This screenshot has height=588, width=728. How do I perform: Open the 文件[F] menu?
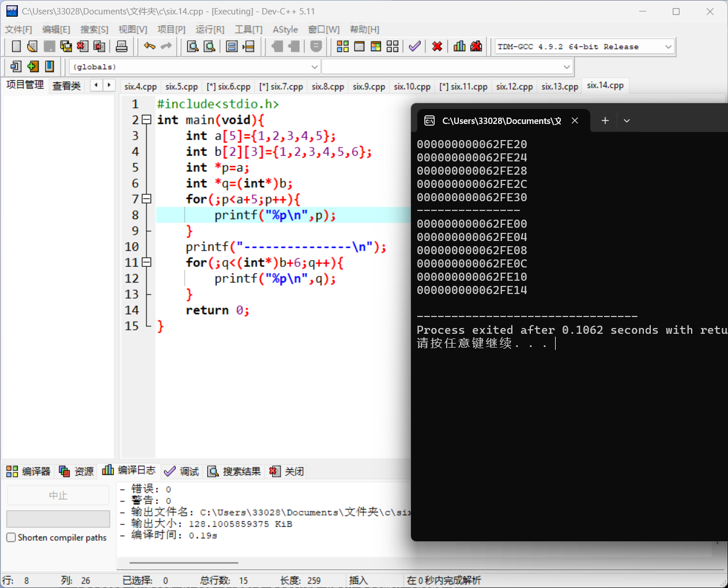click(x=18, y=29)
